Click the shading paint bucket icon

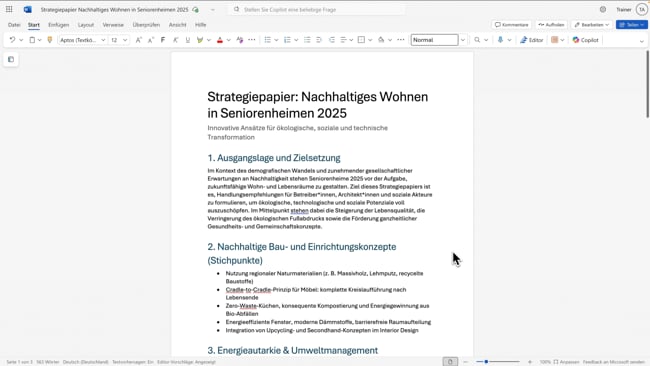coord(381,40)
